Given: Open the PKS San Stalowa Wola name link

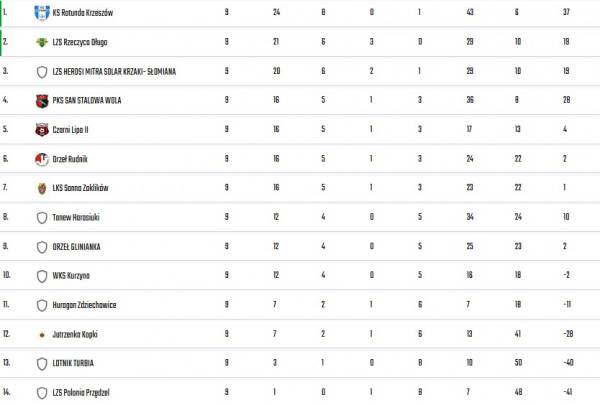Looking at the screenshot, I should tap(87, 100).
